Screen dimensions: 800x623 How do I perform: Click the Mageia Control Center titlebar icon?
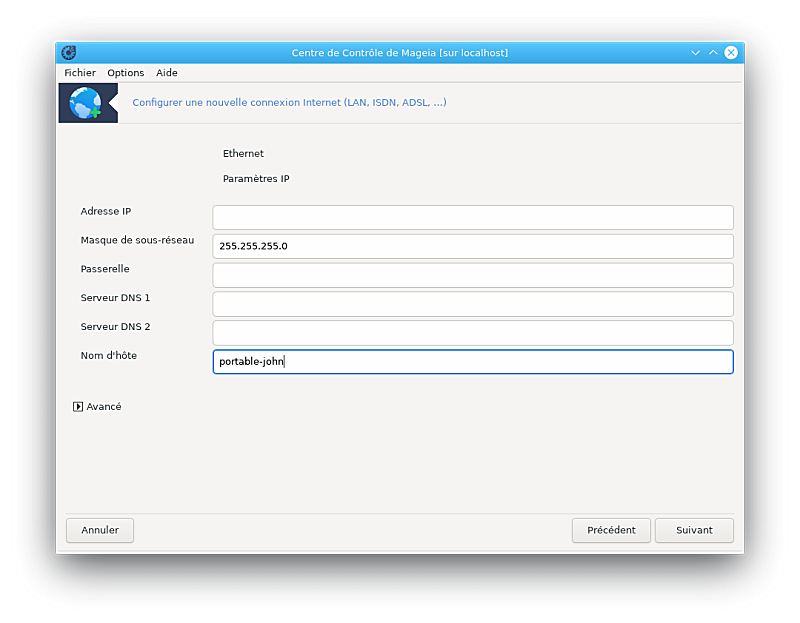(x=68, y=53)
